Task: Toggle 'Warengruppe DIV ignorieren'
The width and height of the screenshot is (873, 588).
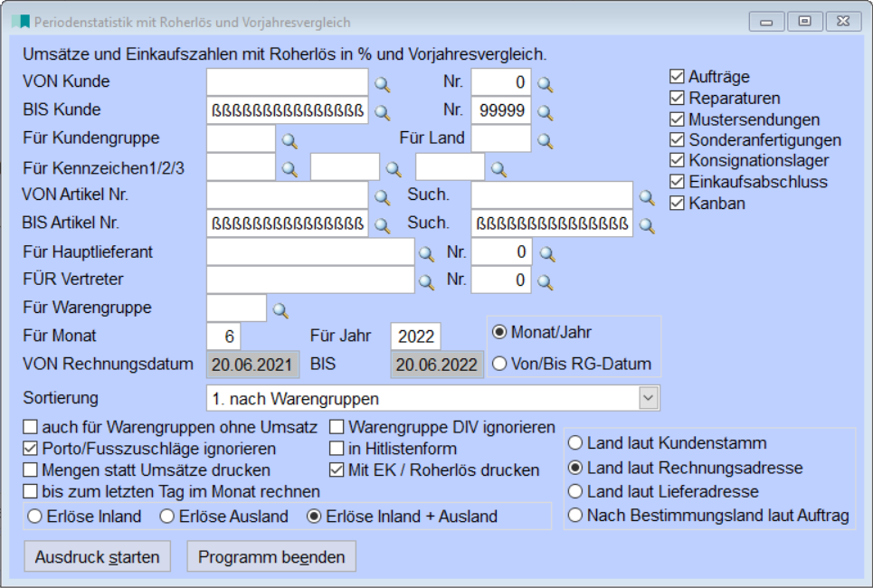Action: (x=337, y=426)
